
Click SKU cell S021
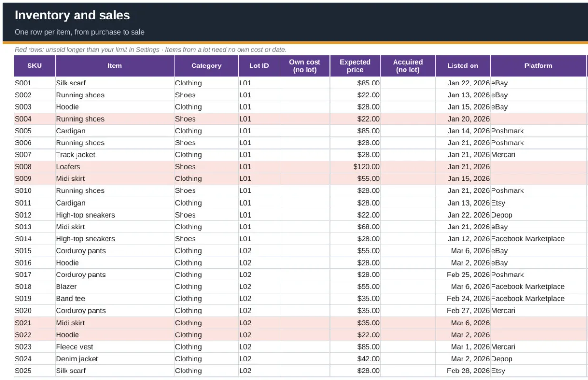pyautogui.click(x=35, y=323)
